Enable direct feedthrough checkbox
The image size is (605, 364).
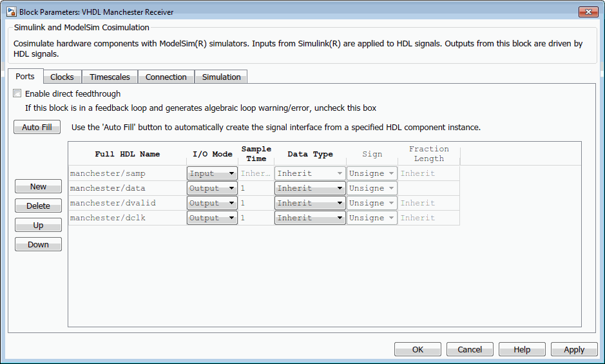point(17,93)
